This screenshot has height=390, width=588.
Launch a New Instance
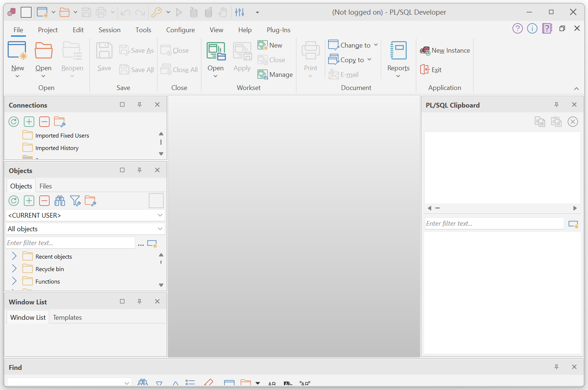[445, 50]
